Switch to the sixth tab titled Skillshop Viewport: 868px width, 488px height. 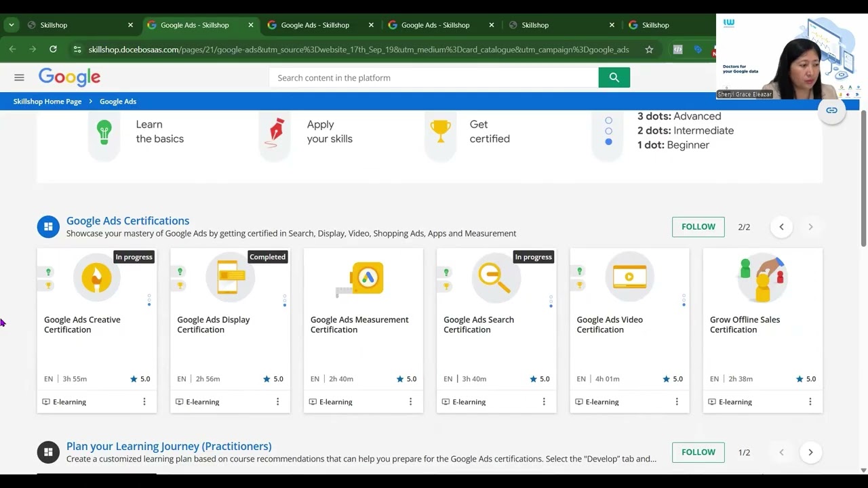click(x=668, y=25)
